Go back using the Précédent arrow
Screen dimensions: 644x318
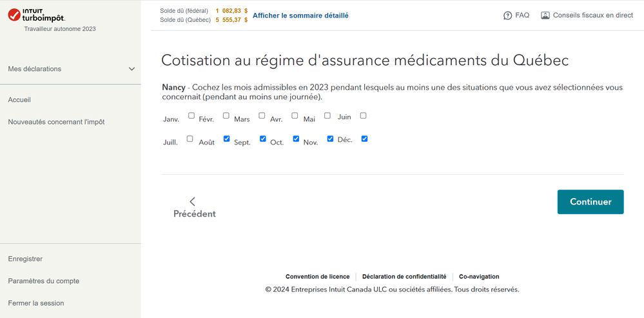(192, 202)
